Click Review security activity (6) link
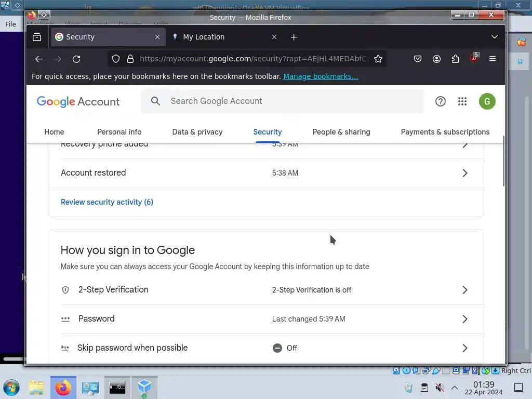Image resolution: width=532 pixels, height=399 pixels. pos(107,202)
